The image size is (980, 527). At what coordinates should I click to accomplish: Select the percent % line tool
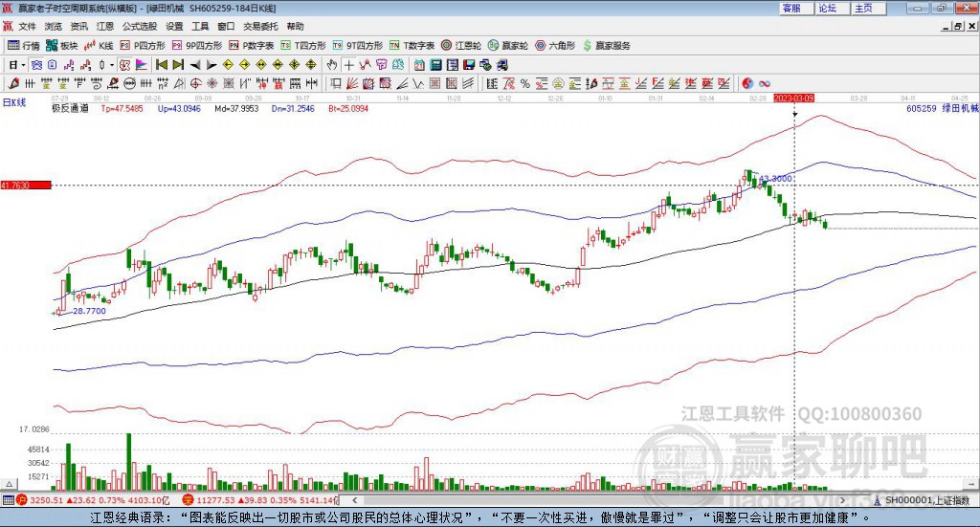pyautogui.click(x=525, y=83)
